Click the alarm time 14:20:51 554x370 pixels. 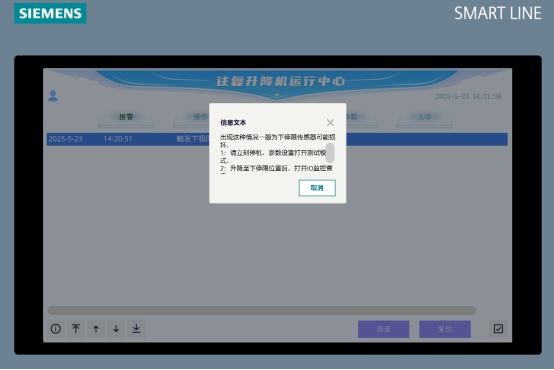[x=118, y=139]
